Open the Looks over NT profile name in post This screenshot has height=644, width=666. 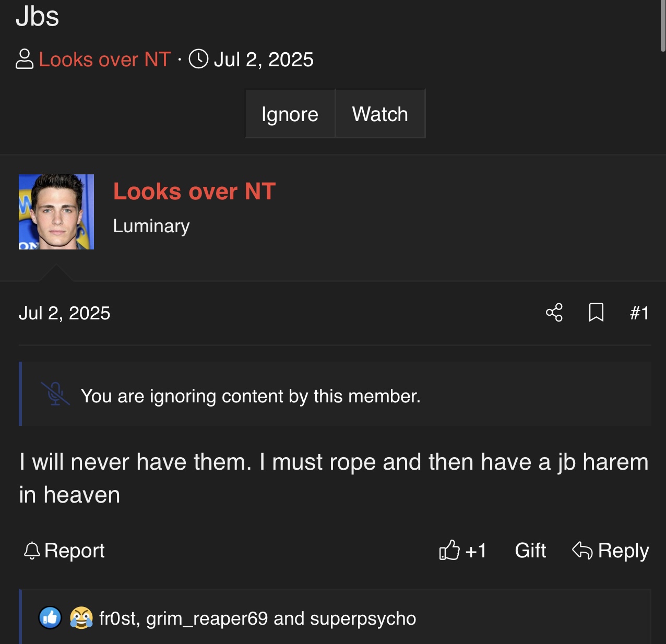(194, 192)
